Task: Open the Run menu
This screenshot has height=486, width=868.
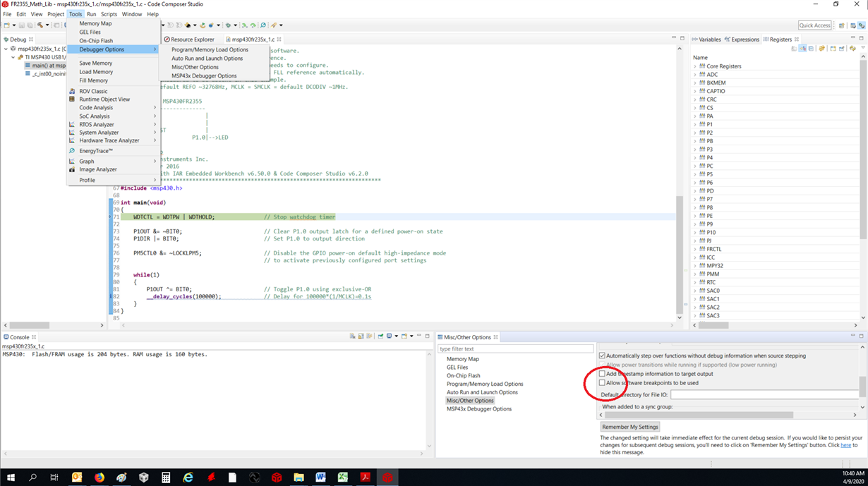Action: tap(91, 14)
